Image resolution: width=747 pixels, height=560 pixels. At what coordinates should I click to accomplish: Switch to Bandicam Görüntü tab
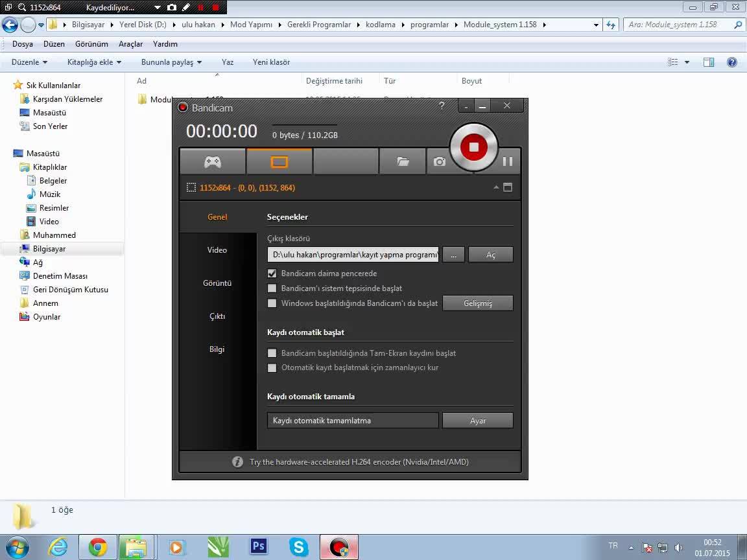[x=217, y=283]
